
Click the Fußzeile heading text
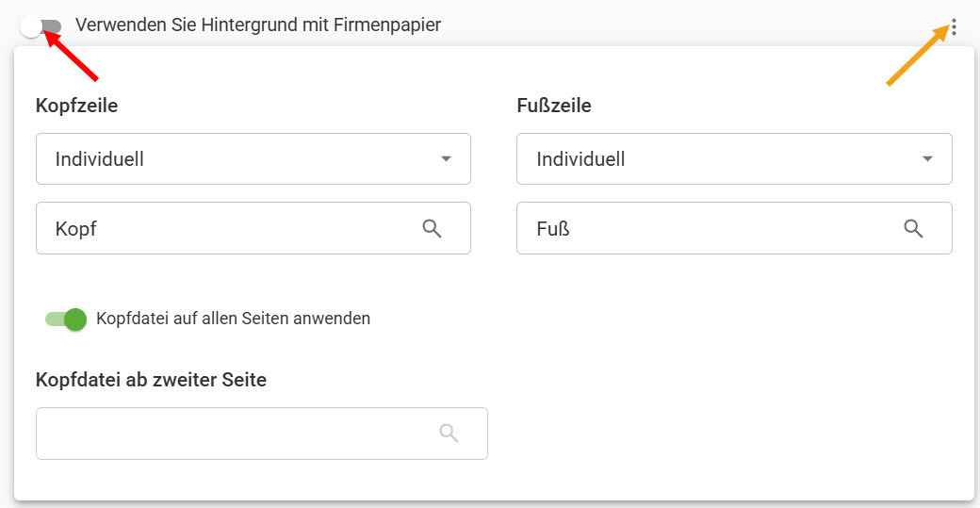tap(554, 106)
